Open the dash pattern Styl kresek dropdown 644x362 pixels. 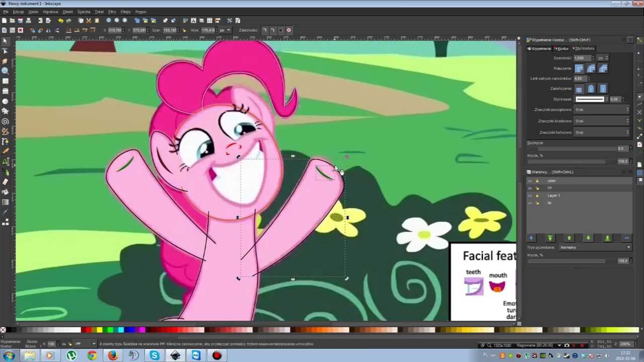coord(591,99)
